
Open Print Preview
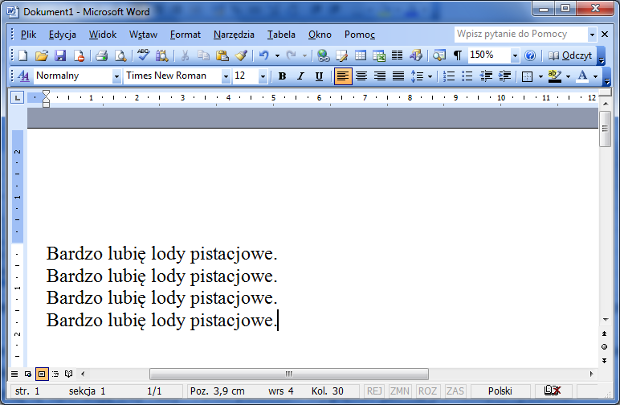click(120, 55)
